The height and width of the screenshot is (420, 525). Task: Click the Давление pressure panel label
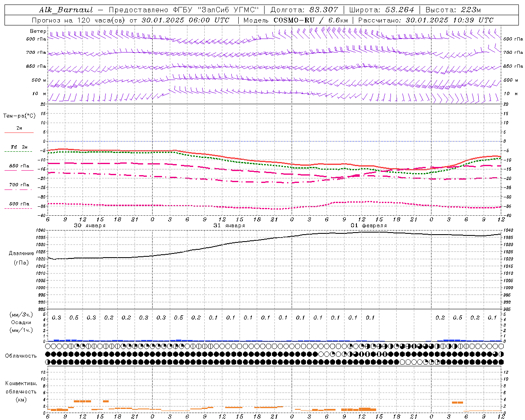pos(21,253)
